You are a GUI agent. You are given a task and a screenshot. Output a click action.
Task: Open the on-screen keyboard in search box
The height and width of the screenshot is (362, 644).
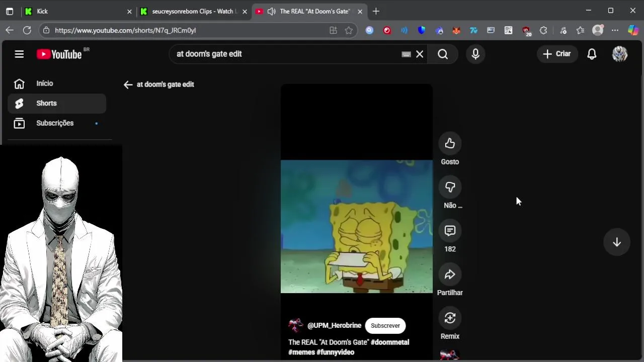(406, 54)
